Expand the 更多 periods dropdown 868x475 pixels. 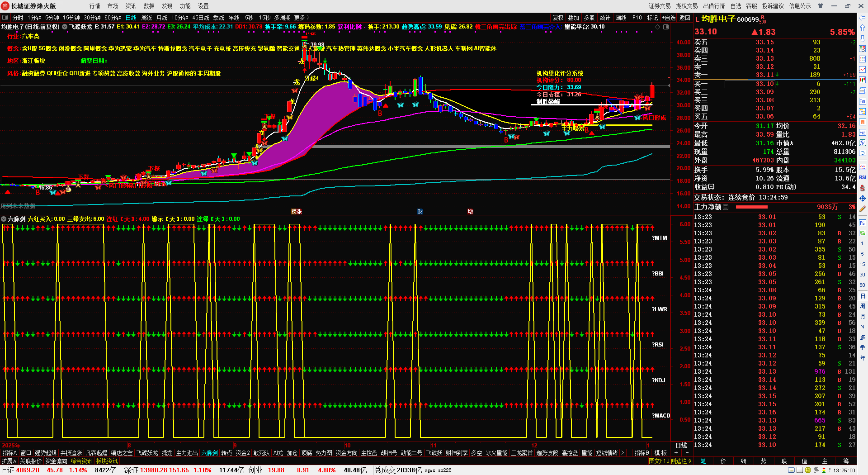coord(302,18)
